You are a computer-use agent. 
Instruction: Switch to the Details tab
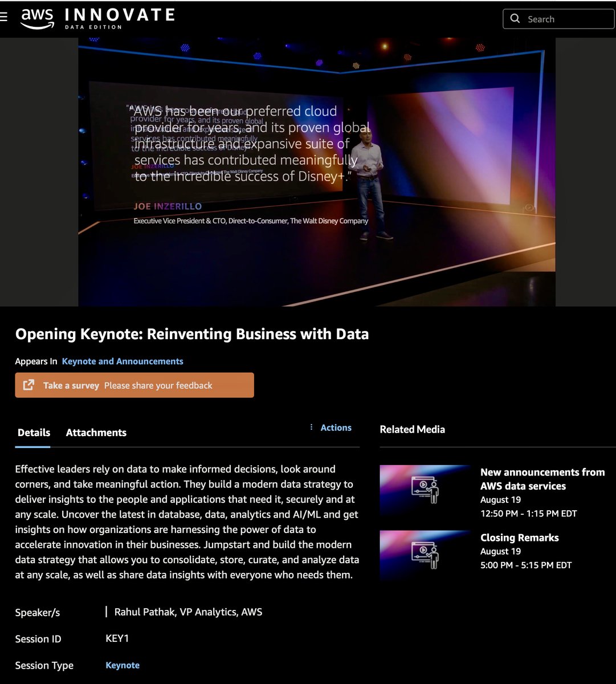click(34, 433)
